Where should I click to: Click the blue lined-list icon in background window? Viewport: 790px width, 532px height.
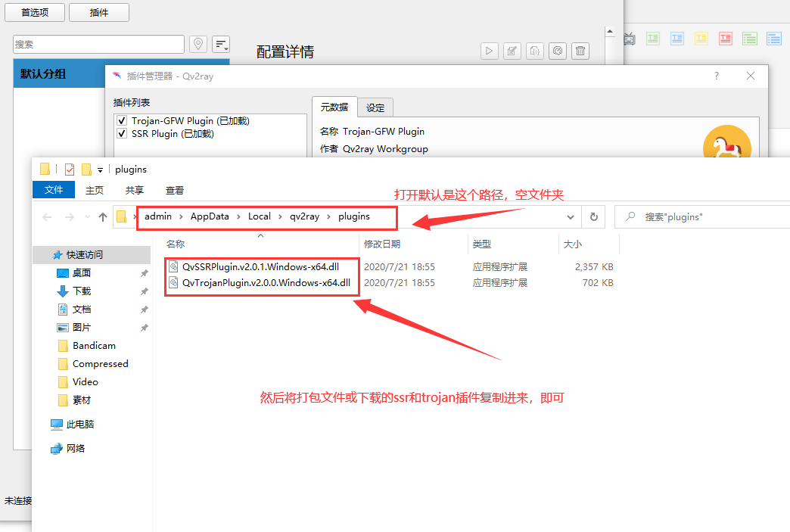click(x=774, y=39)
